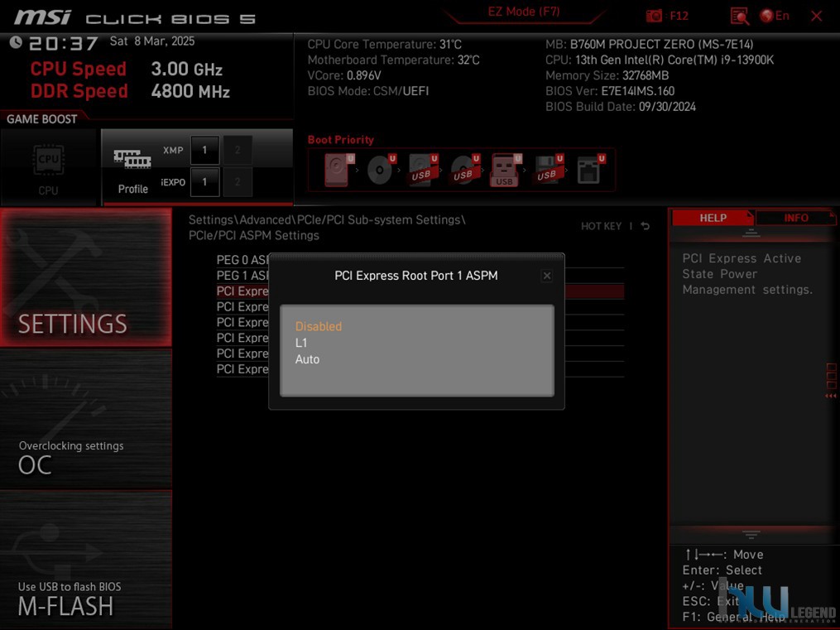Open the M-FLASH section
This screenshot has height=630, width=840.
coord(86,560)
